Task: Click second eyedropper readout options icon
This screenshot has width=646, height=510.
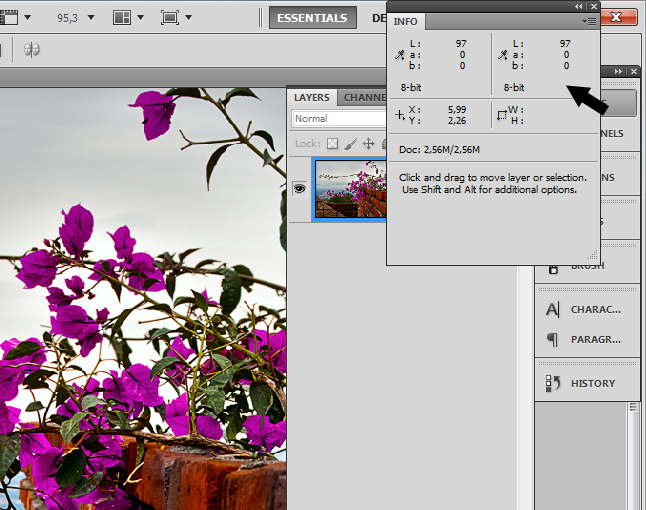Action: (503, 55)
